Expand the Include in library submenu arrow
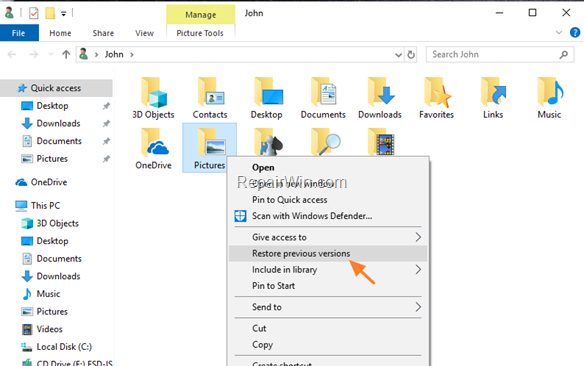The height and width of the screenshot is (366, 584). [x=418, y=270]
